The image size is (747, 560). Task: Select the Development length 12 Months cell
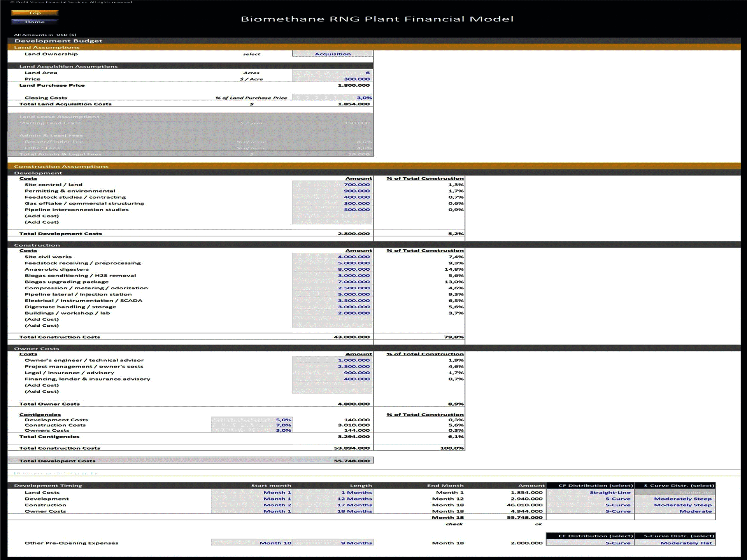333,499
